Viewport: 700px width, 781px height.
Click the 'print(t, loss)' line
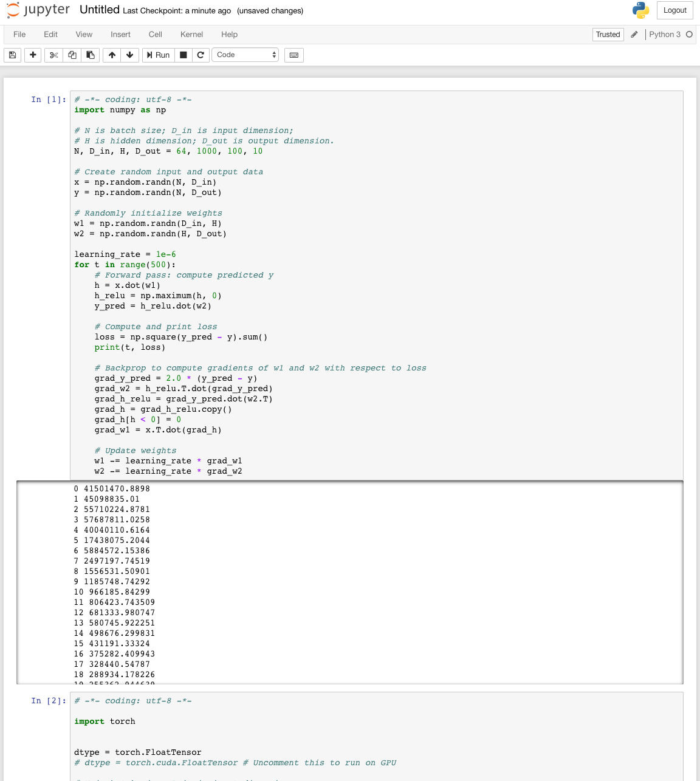(130, 347)
